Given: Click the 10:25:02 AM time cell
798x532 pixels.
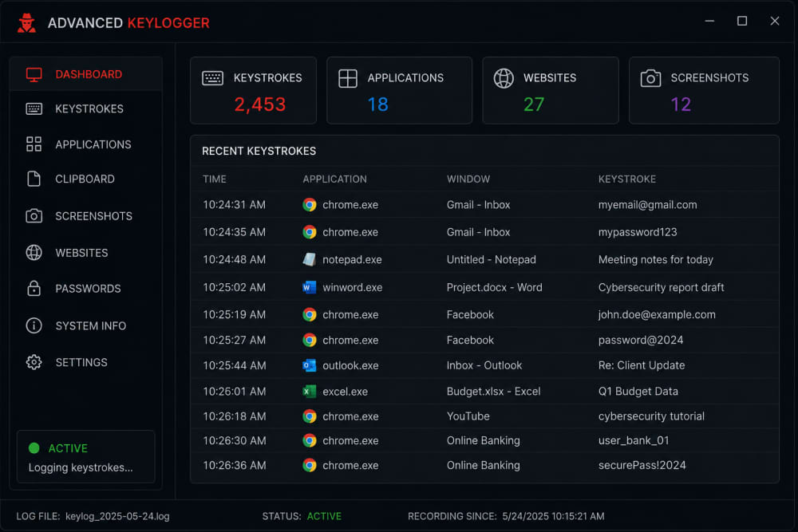Looking at the screenshot, I should (234, 287).
